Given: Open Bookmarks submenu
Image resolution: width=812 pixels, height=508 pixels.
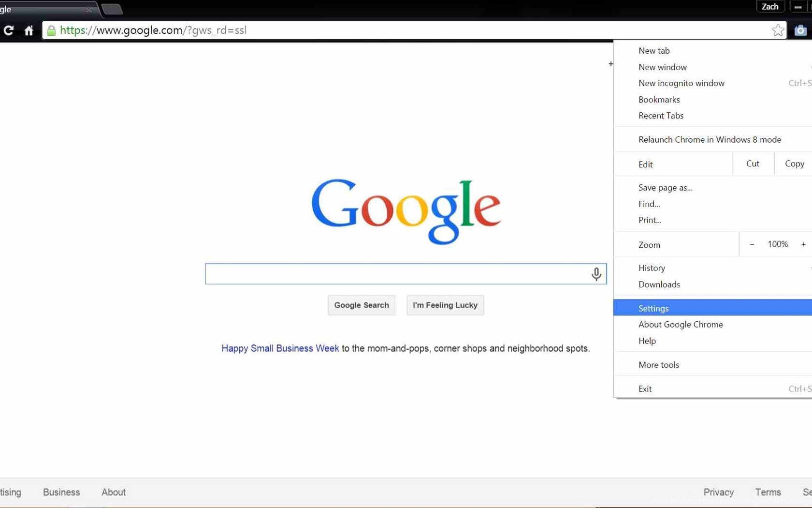Looking at the screenshot, I should click(712, 100).
